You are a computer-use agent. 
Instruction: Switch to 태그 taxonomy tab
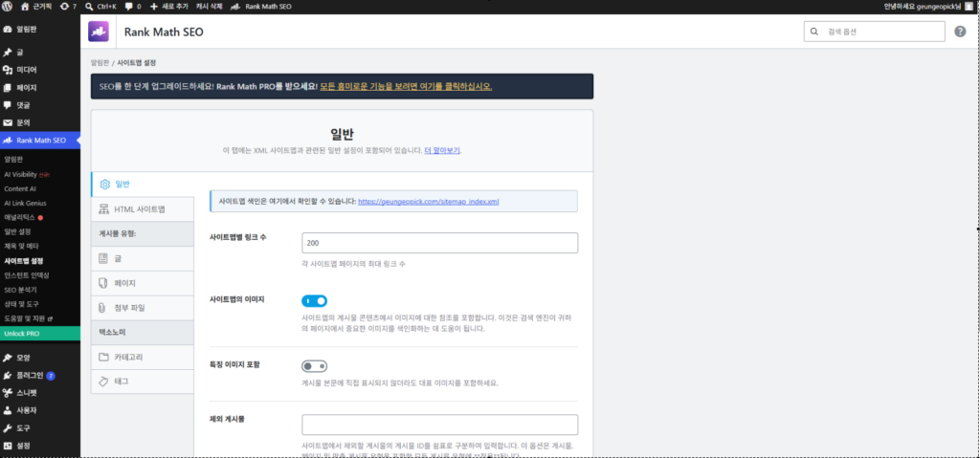[143, 382]
